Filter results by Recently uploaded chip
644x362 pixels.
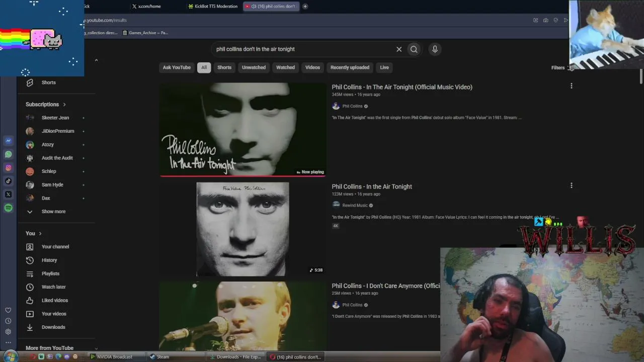point(350,67)
